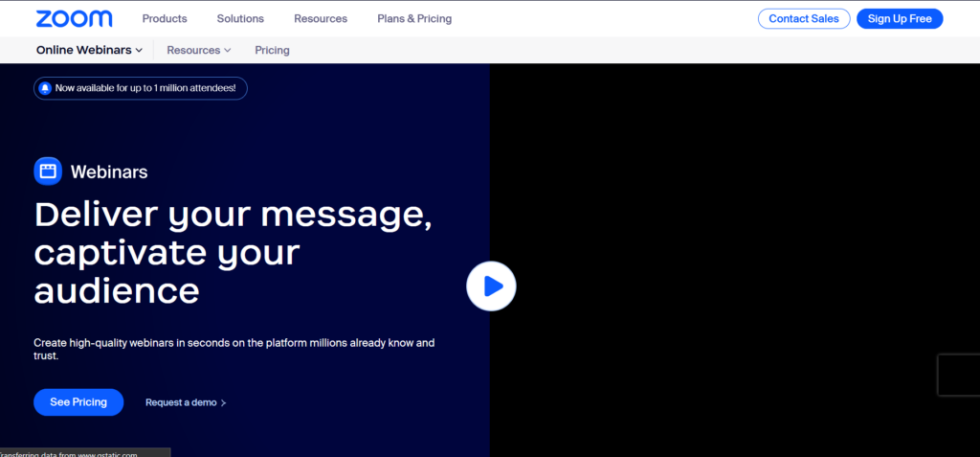
Task: Click the blue Webinars calendar icon
Action: tap(48, 171)
